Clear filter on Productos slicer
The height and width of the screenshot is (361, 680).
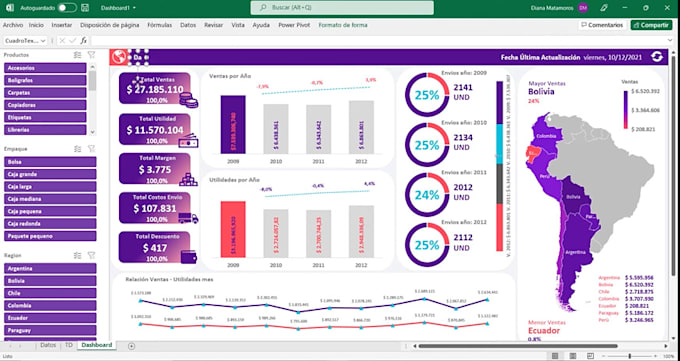pyautogui.click(x=91, y=55)
